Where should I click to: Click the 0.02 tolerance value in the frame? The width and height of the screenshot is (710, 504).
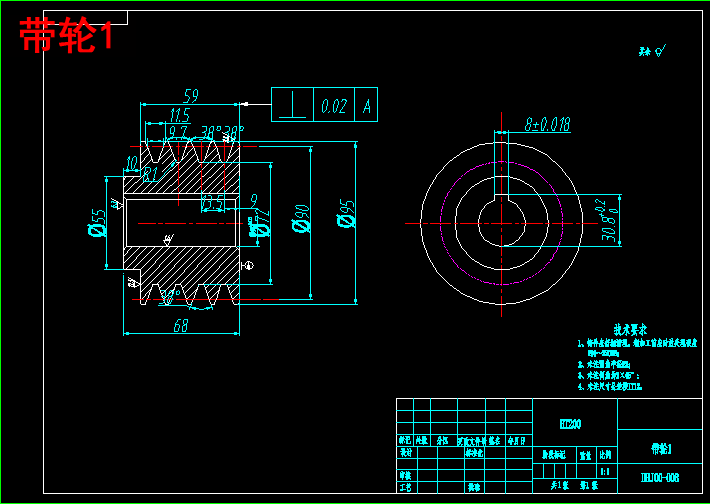(x=334, y=106)
